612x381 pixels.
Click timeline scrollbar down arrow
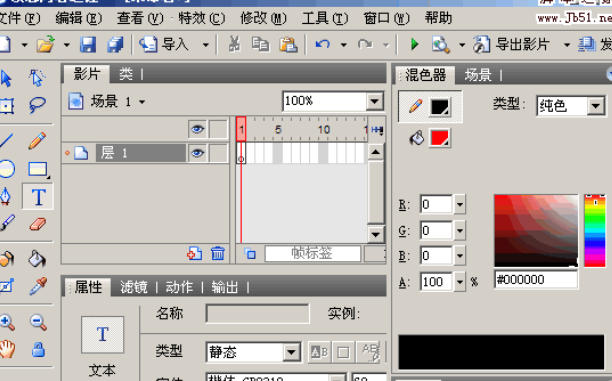[x=375, y=234]
